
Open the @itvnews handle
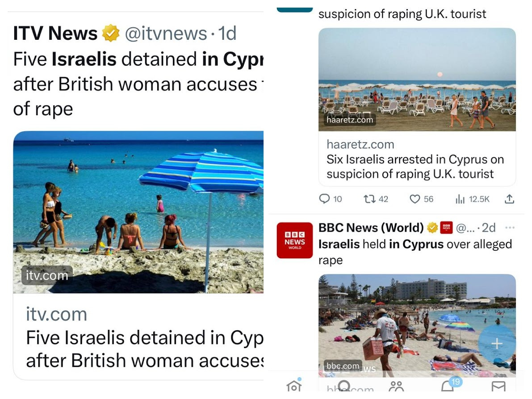point(166,33)
